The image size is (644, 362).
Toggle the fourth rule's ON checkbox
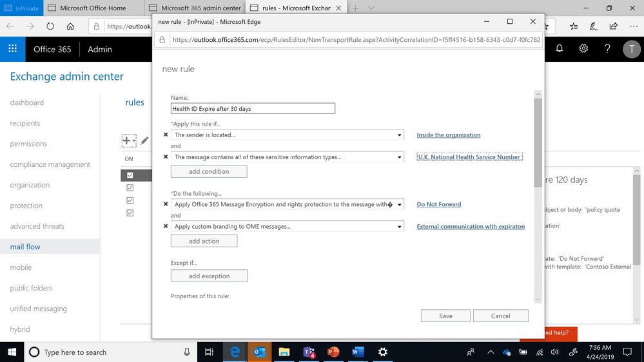tap(130, 213)
